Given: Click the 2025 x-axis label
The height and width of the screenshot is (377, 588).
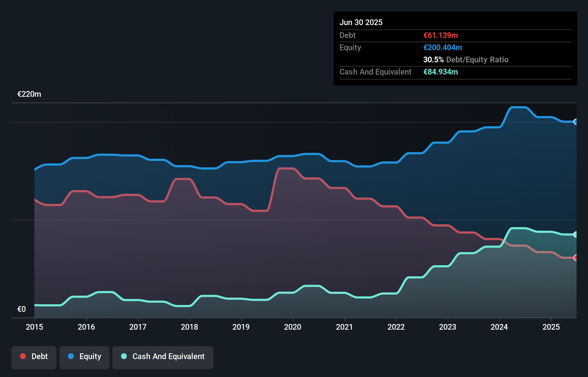Looking at the screenshot, I should [x=551, y=327].
